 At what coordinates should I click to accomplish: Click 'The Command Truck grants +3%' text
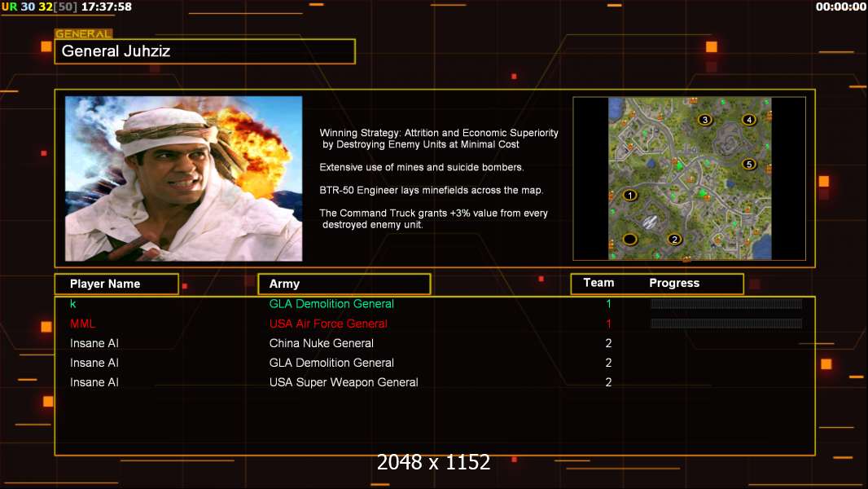(433, 218)
